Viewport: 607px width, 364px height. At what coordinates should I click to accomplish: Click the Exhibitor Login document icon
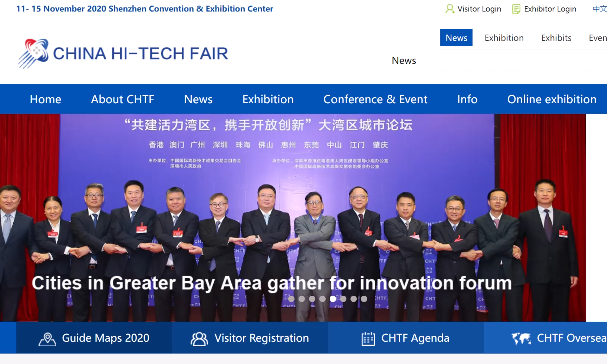click(x=516, y=9)
